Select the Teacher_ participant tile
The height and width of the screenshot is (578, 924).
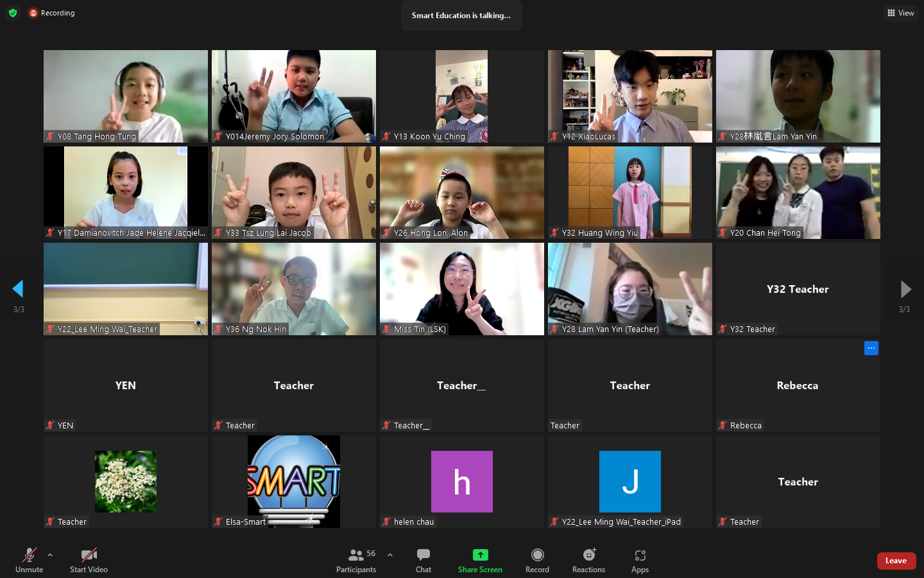tap(462, 385)
